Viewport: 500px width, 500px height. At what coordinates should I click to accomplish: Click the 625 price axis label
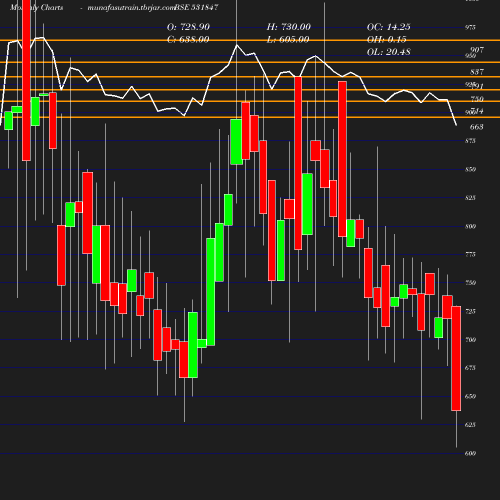[x=470, y=425]
